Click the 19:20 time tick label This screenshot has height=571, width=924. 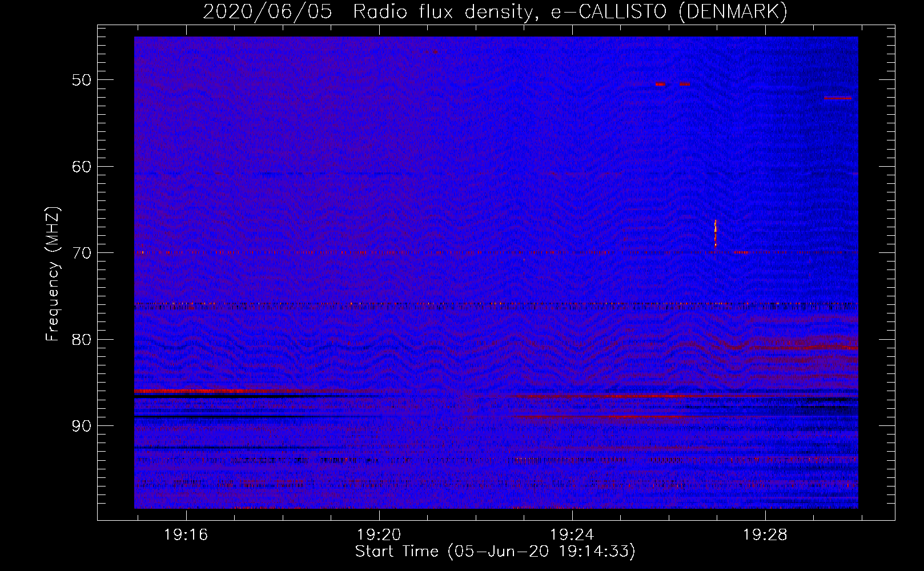pyautogui.click(x=379, y=535)
